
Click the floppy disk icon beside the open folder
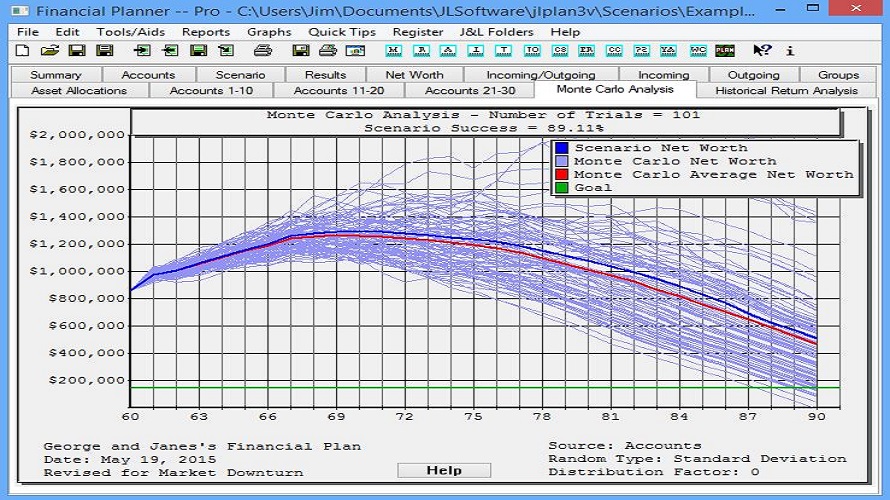pyautogui.click(x=77, y=51)
